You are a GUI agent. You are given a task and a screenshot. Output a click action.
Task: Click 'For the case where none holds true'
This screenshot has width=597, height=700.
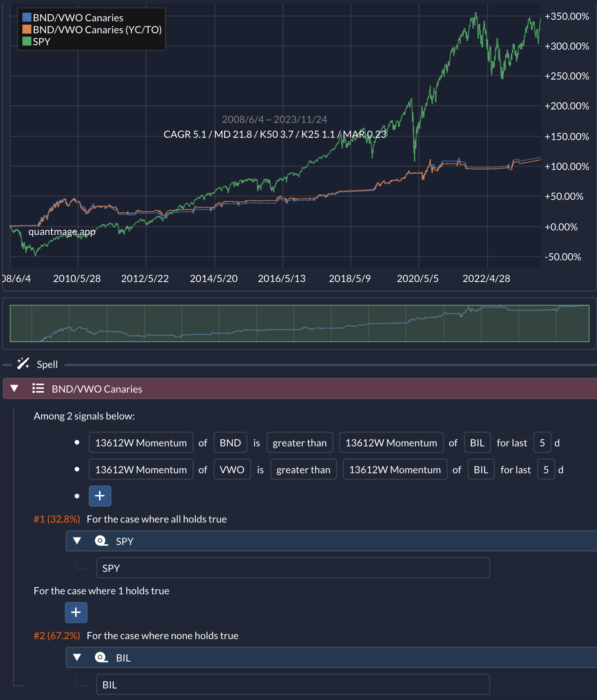point(163,635)
